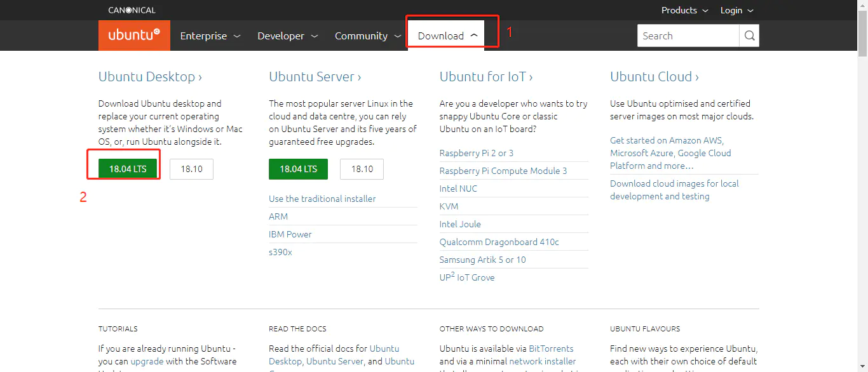
Task: Click the page scrollbar down arrow
Action: (862, 367)
